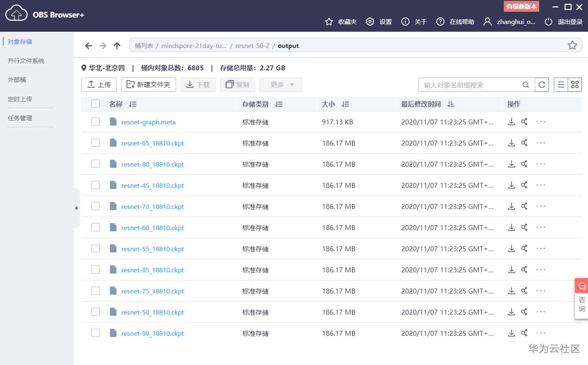Show more options for resnet-90_18810.ckpt

(541, 333)
